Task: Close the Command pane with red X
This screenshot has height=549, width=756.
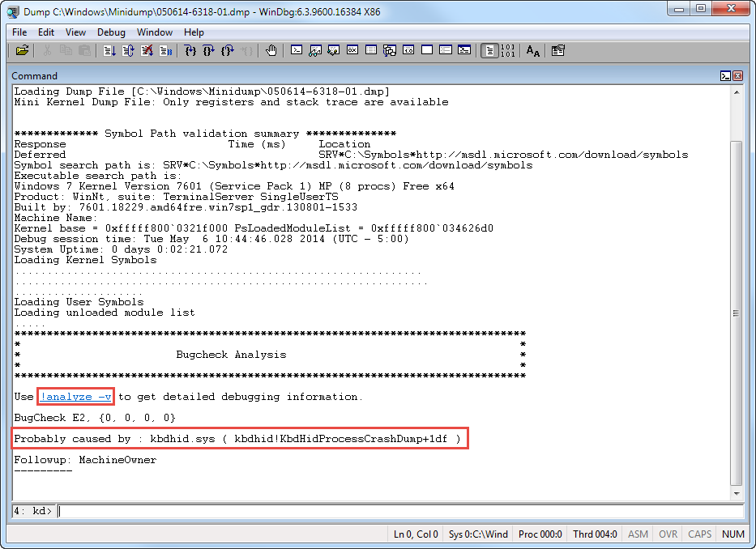Action: [737, 76]
